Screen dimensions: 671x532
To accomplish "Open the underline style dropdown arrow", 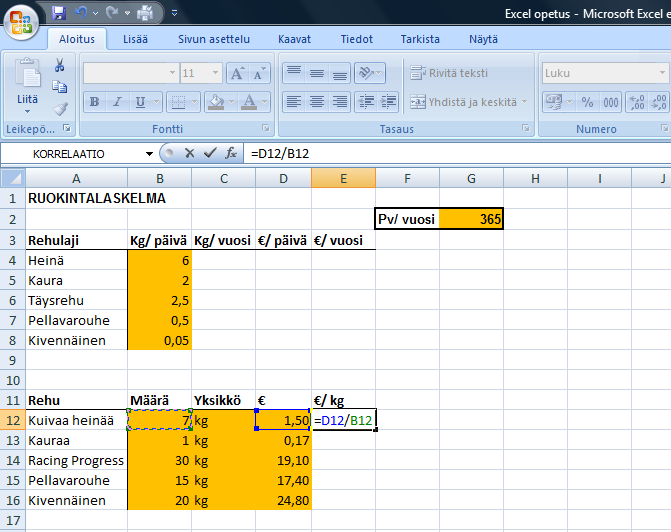I will [157, 102].
